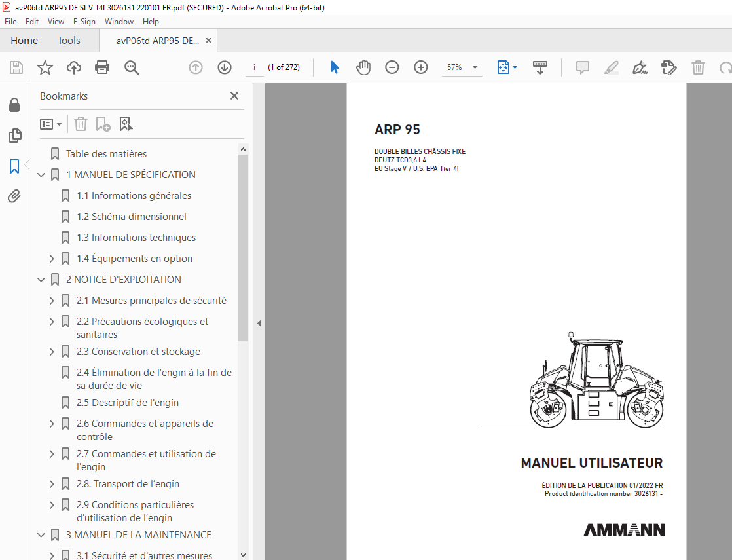Screen dimensions: 732x560
Task: Expand 2.7 Commandes et utilisation de l'engin
Action: coord(52,453)
